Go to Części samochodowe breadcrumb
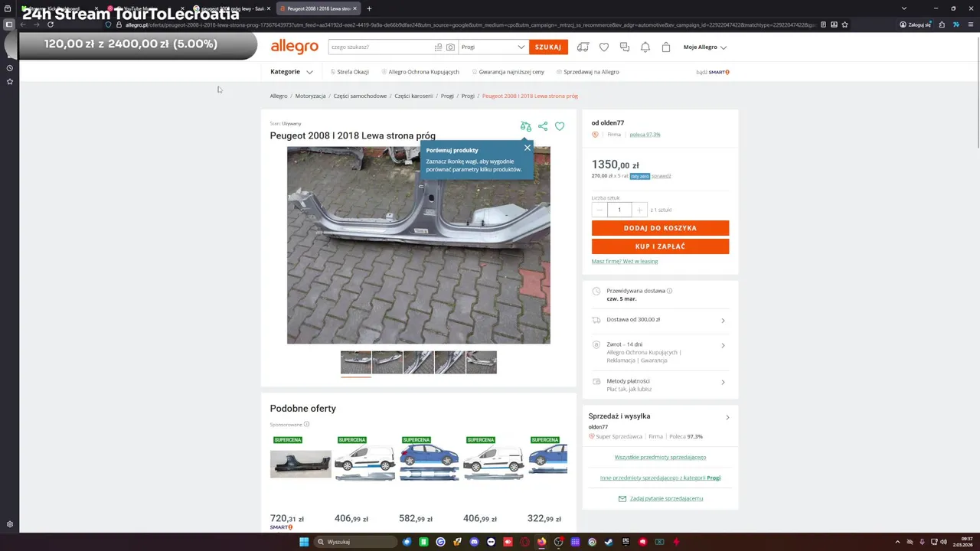The width and height of the screenshot is (980, 551). coord(360,96)
